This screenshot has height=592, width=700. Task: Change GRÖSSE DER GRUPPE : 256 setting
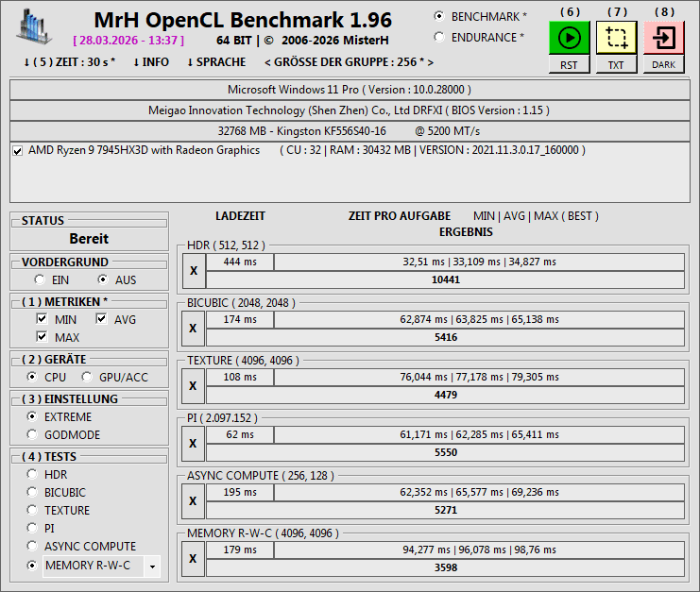pyautogui.click(x=349, y=62)
